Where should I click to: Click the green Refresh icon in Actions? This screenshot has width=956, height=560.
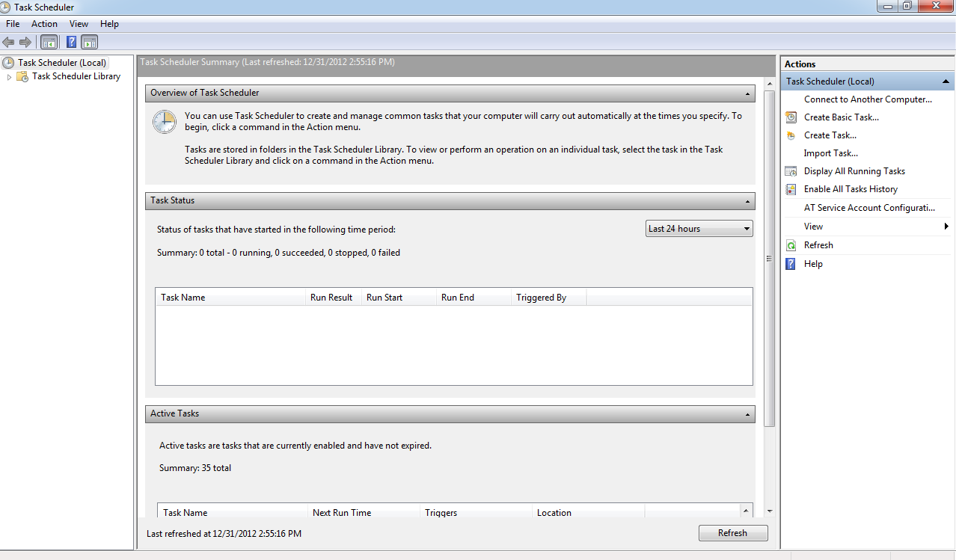click(x=791, y=245)
